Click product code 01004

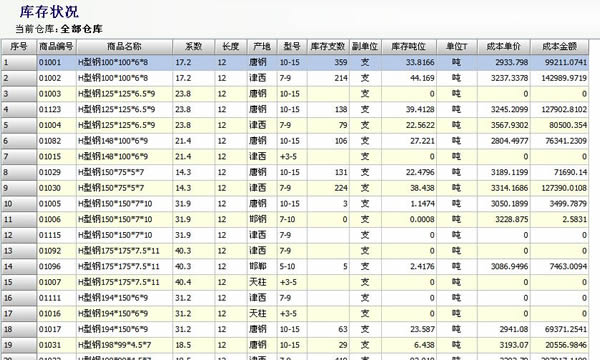pos(50,125)
